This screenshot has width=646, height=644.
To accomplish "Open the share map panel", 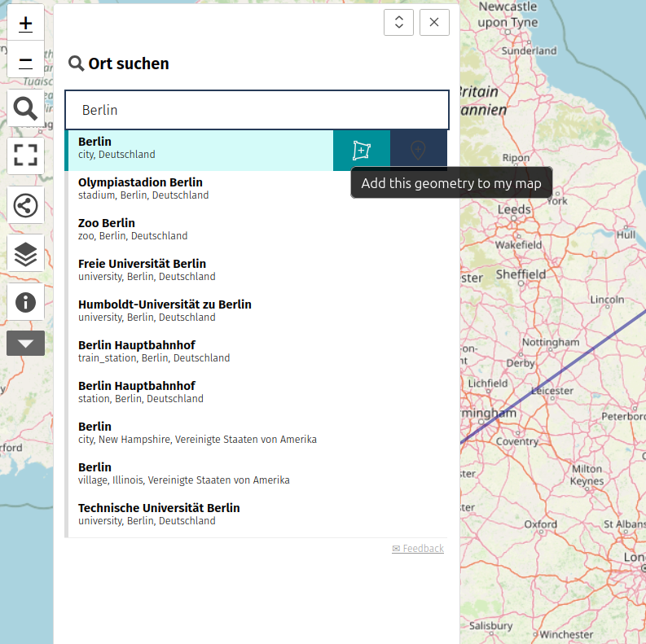I will [26, 205].
